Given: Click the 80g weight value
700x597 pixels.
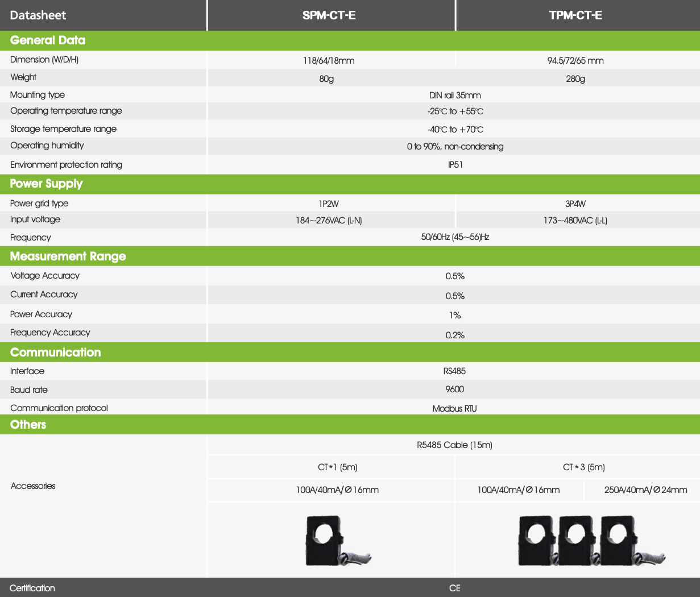Looking at the screenshot, I should pyautogui.click(x=326, y=79).
